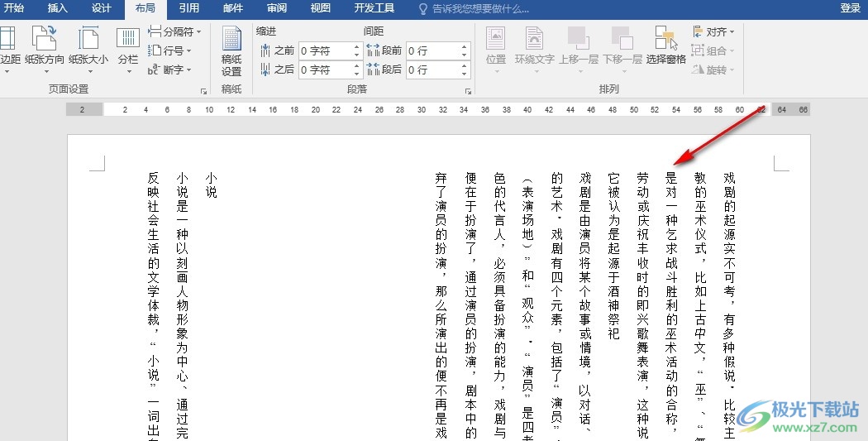Screen dimensions: 868x441
Task: Click the column starting 小说是一种以刻画人物
Action: click(x=182, y=306)
